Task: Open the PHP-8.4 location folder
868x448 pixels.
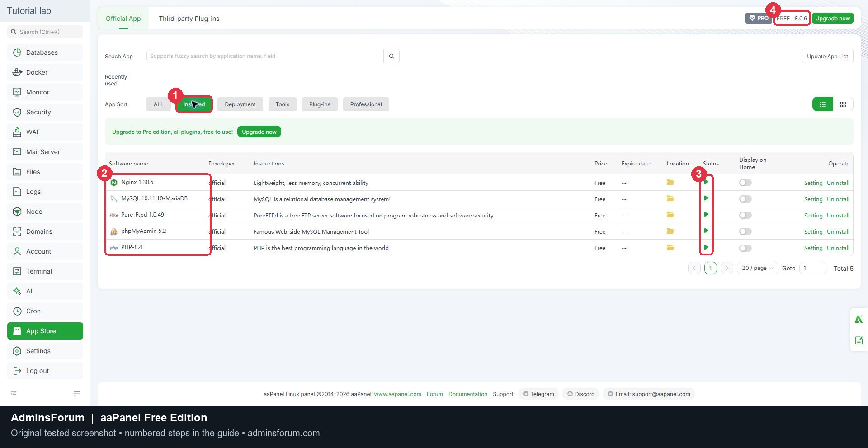Action: (670, 248)
